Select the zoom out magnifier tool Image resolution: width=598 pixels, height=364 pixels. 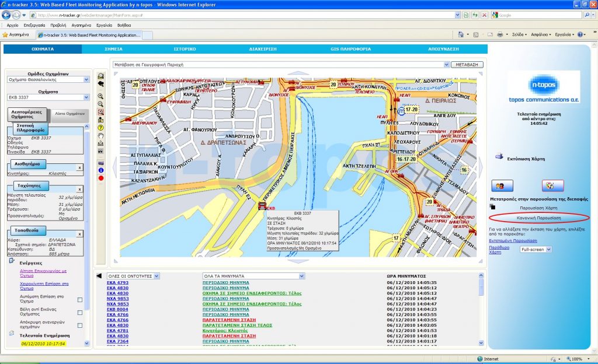[100, 104]
